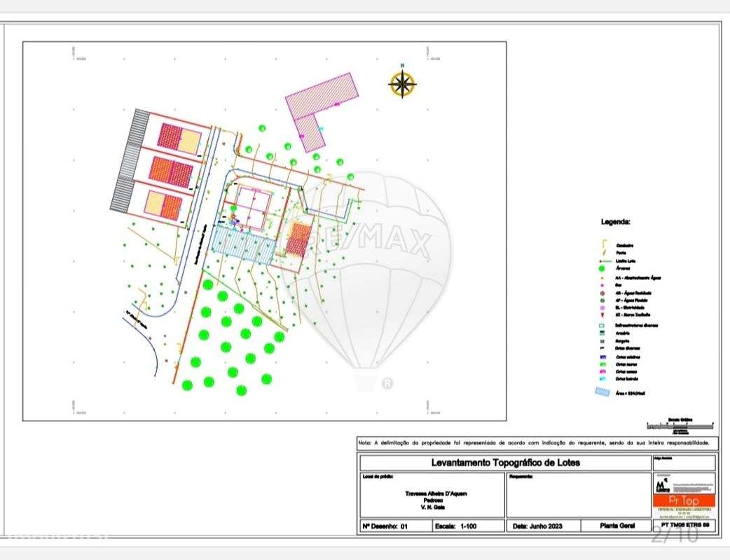
Task: Click the 'Planta Geral' cell
Action: point(616,526)
